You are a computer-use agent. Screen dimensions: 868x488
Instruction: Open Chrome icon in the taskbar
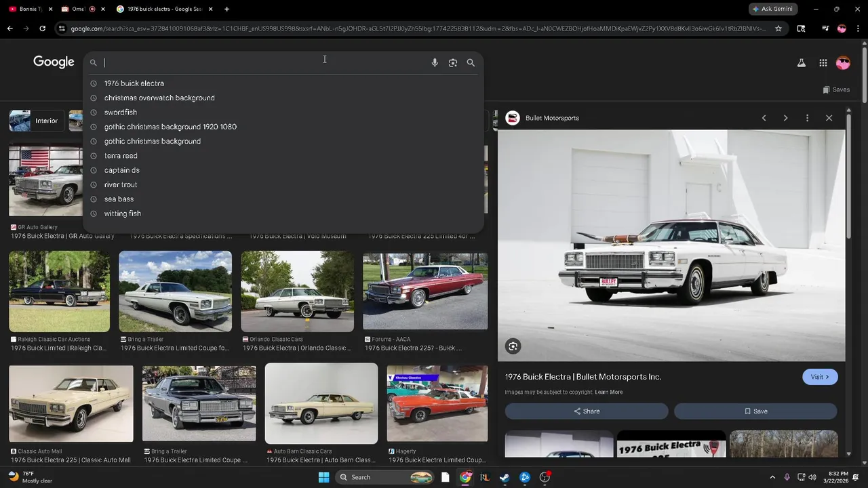click(465, 477)
